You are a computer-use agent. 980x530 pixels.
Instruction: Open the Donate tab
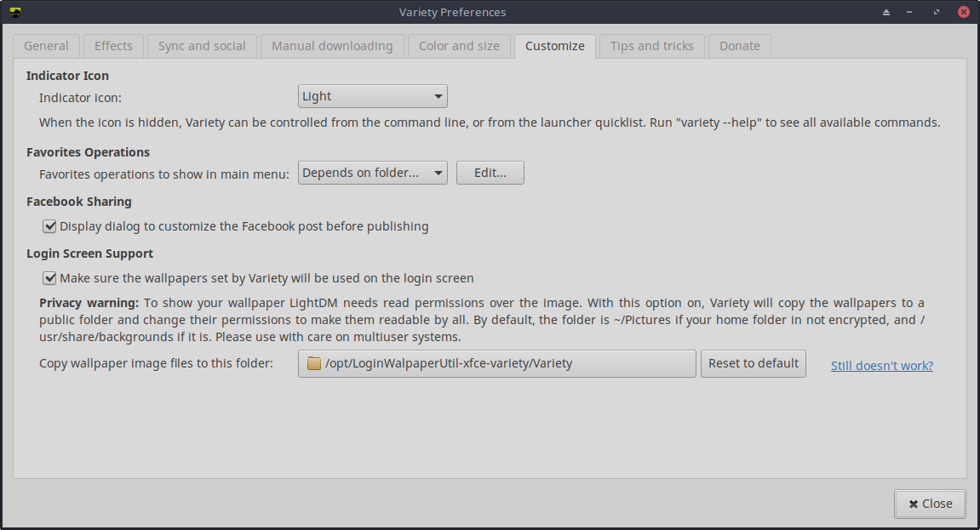point(739,46)
